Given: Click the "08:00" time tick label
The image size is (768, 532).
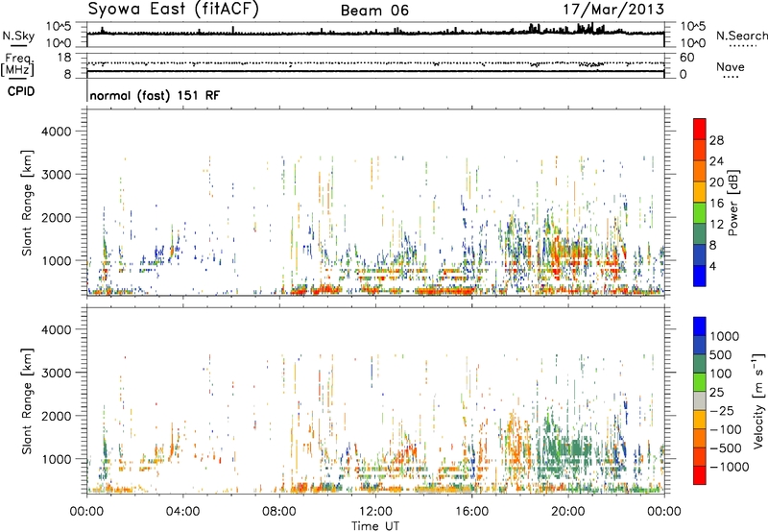Looking at the screenshot, I should (279, 512).
